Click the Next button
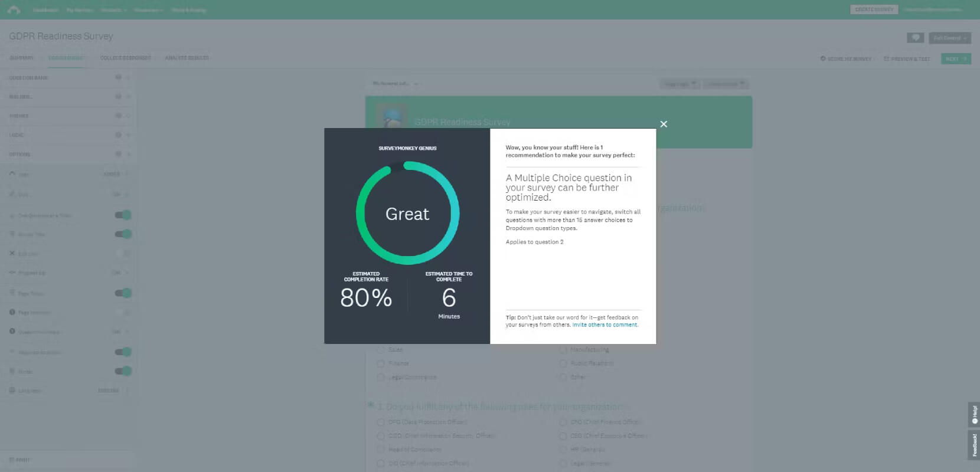Image resolution: width=980 pixels, height=472 pixels. 955,59
